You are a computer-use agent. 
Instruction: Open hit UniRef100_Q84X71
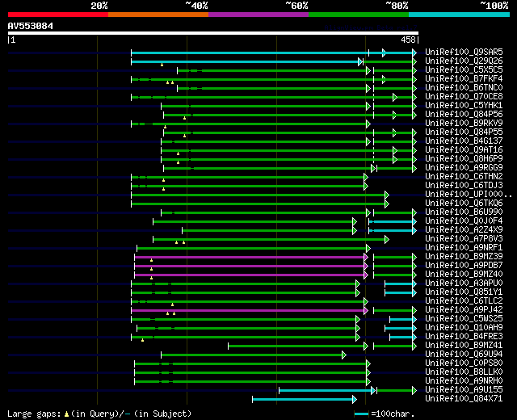click(464, 399)
